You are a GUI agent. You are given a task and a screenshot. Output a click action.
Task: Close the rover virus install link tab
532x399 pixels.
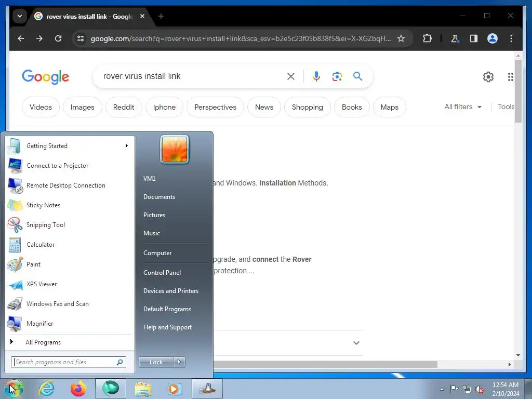click(x=142, y=16)
